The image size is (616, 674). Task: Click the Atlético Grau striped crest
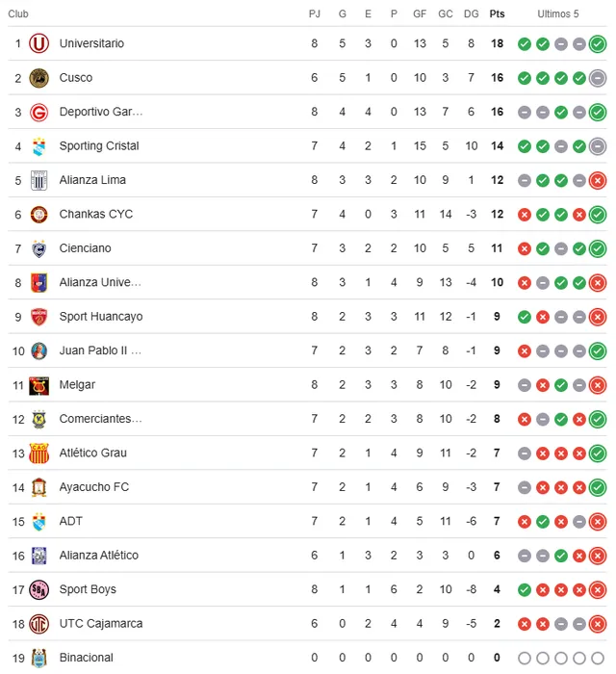38,454
